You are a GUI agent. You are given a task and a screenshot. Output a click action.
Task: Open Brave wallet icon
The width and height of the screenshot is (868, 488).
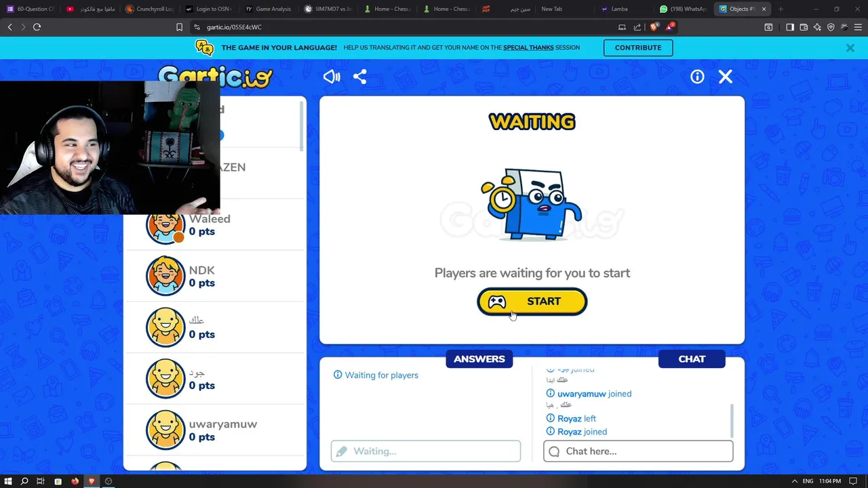click(x=804, y=27)
